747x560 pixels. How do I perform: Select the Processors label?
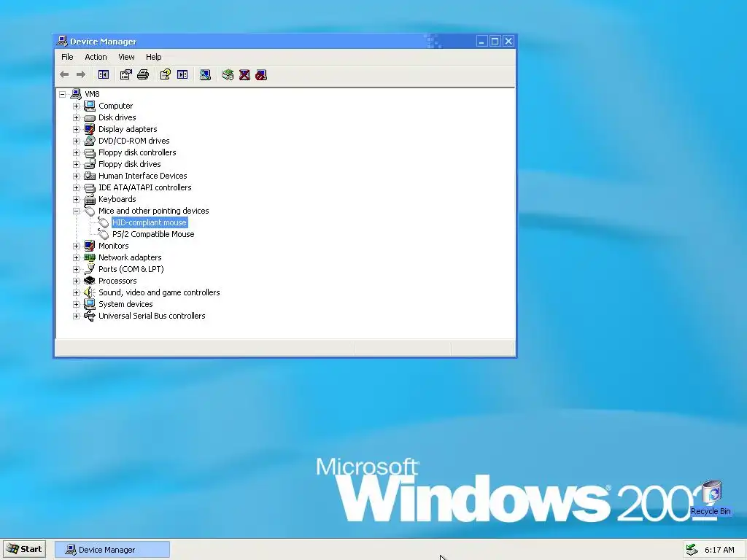point(117,281)
